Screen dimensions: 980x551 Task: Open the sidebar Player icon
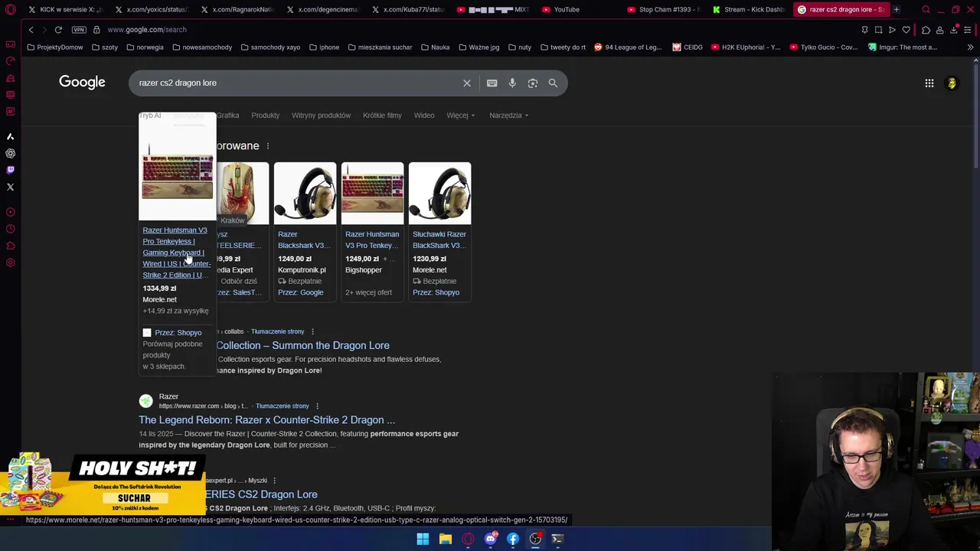10,212
